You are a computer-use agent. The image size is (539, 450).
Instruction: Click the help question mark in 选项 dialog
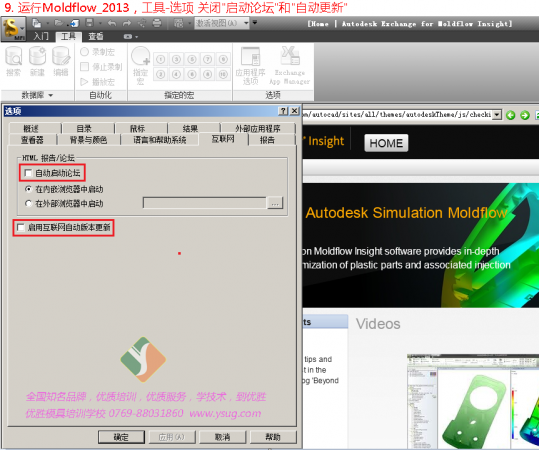coord(283,111)
